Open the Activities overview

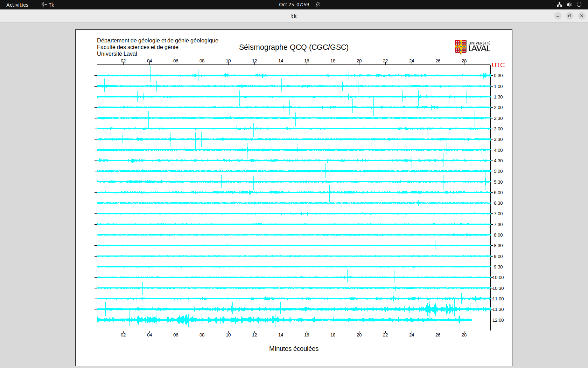(17, 5)
